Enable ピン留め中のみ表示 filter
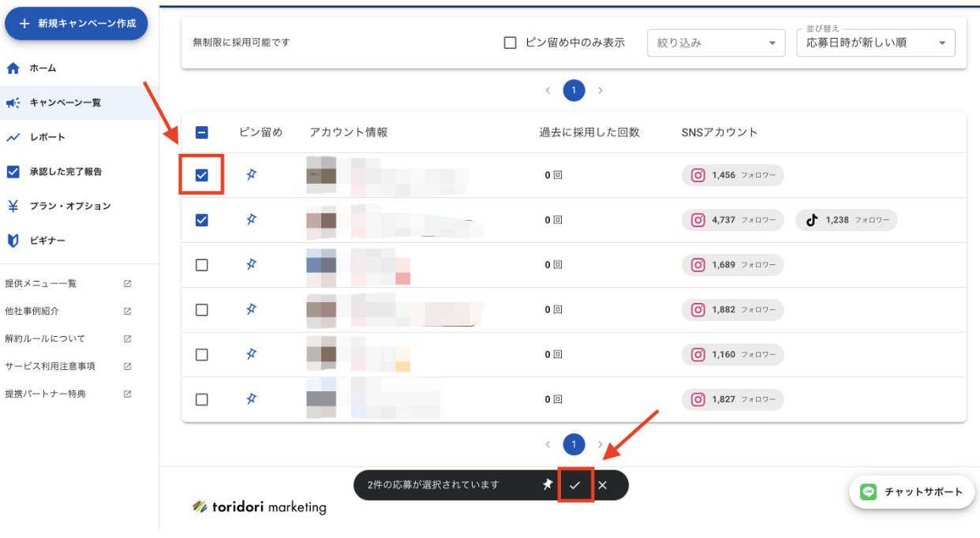980x538 pixels. coord(510,43)
